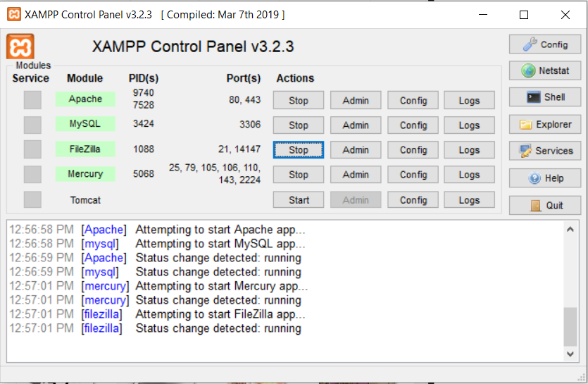Click log line 'Attempting to start FileZilla app...'

tap(220, 314)
